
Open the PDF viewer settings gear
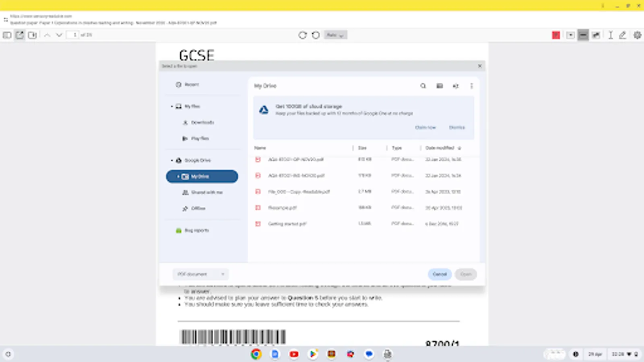636,35
